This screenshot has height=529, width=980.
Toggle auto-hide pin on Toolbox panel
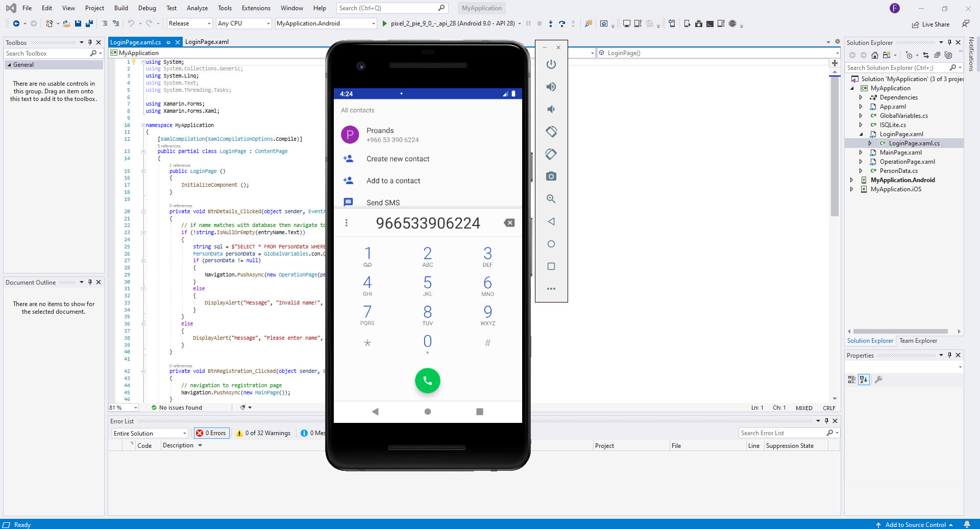pos(90,42)
